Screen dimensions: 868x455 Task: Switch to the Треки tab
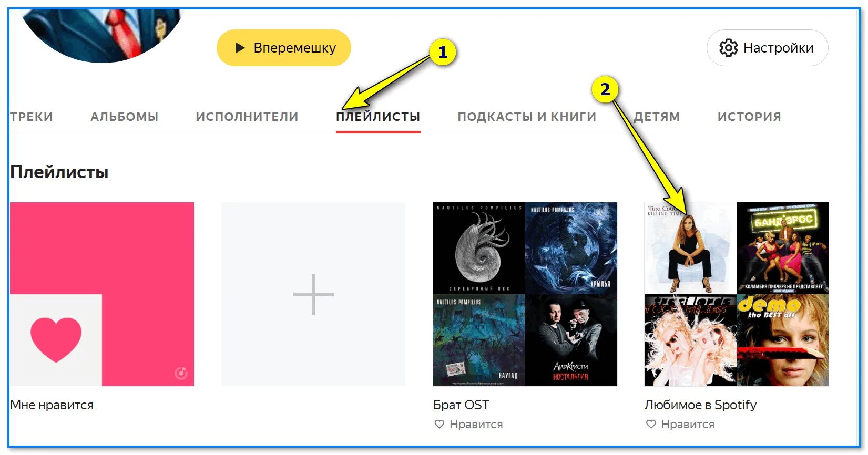point(32,117)
